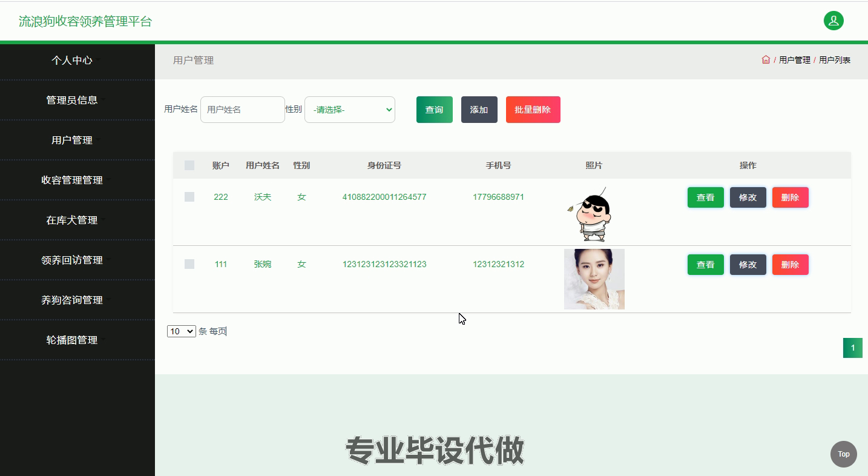868x476 pixels.
Task: Click the 添加 add button
Action: pyautogui.click(x=479, y=110)
